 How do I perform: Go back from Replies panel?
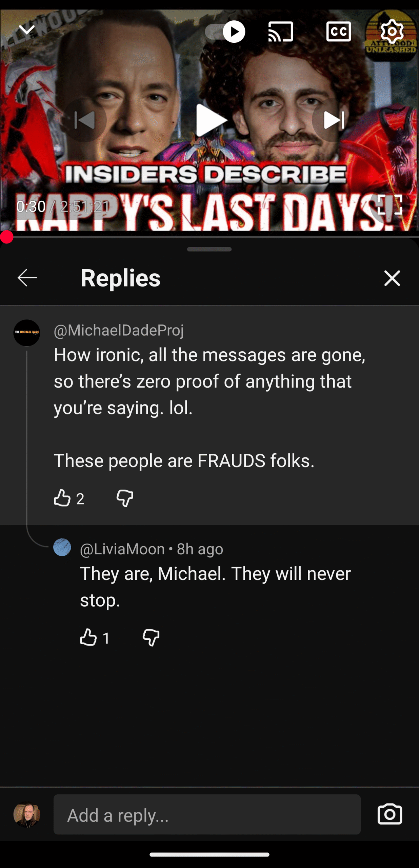[x=27, y=278]
